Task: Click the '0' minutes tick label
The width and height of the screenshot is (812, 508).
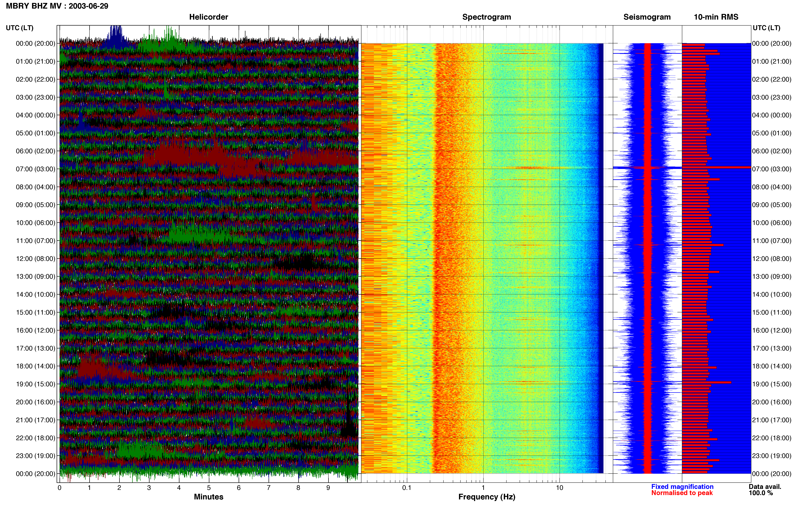Action: tap(59, 487)
